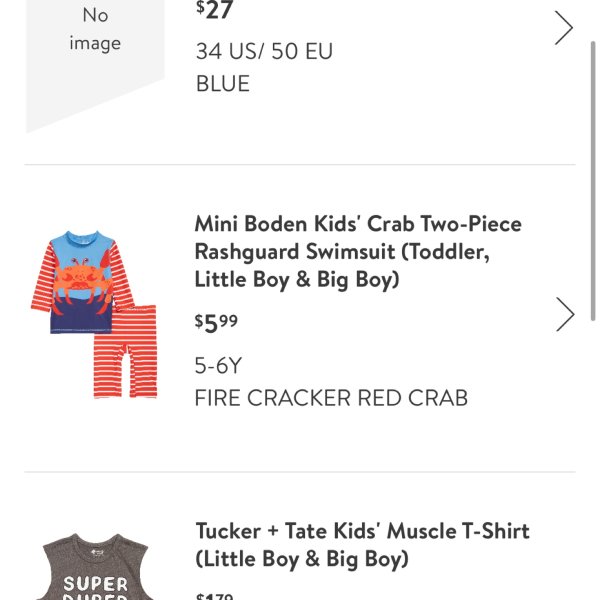Open the Super Duper muscle shirt image
Image resolution: width=600 pixels, height=600 pixels.
click(95, 566)
